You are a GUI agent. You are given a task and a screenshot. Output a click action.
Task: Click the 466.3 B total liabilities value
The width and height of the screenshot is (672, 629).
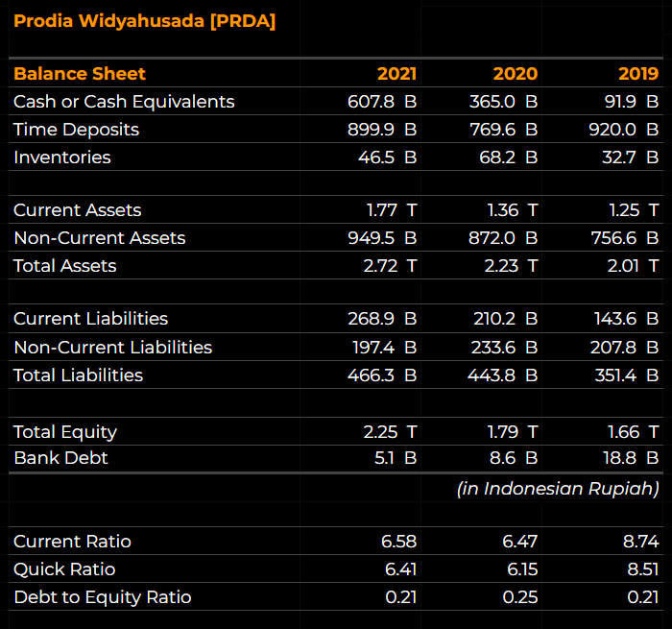[x=382, y=375]
